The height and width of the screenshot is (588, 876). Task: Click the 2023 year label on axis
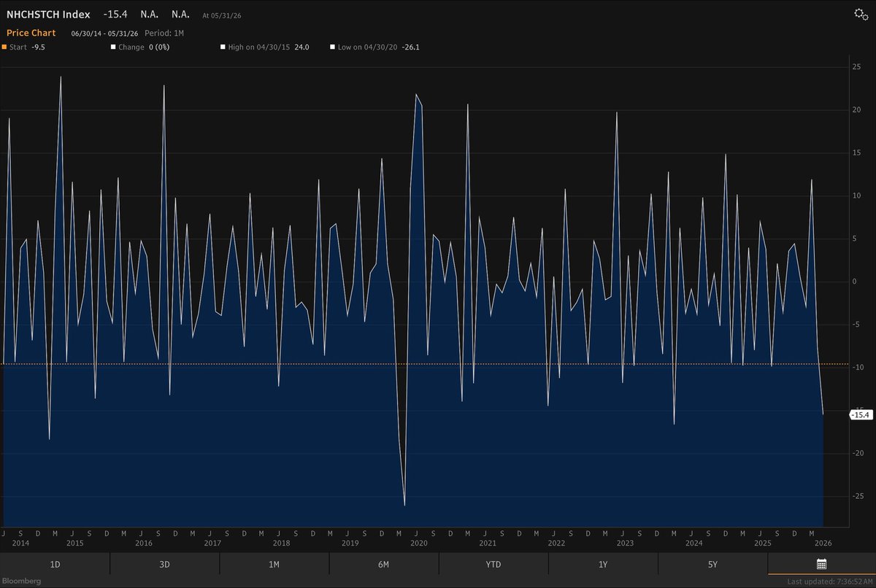point(625,543)
